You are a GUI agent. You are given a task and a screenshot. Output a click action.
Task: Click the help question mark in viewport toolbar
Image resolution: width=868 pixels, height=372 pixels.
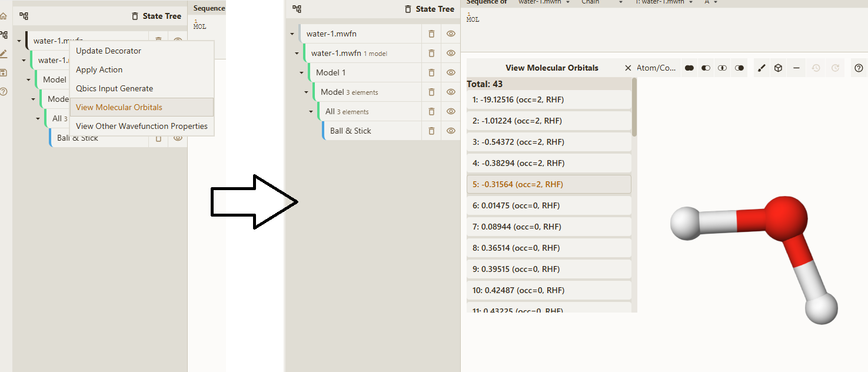pos(859,68)
